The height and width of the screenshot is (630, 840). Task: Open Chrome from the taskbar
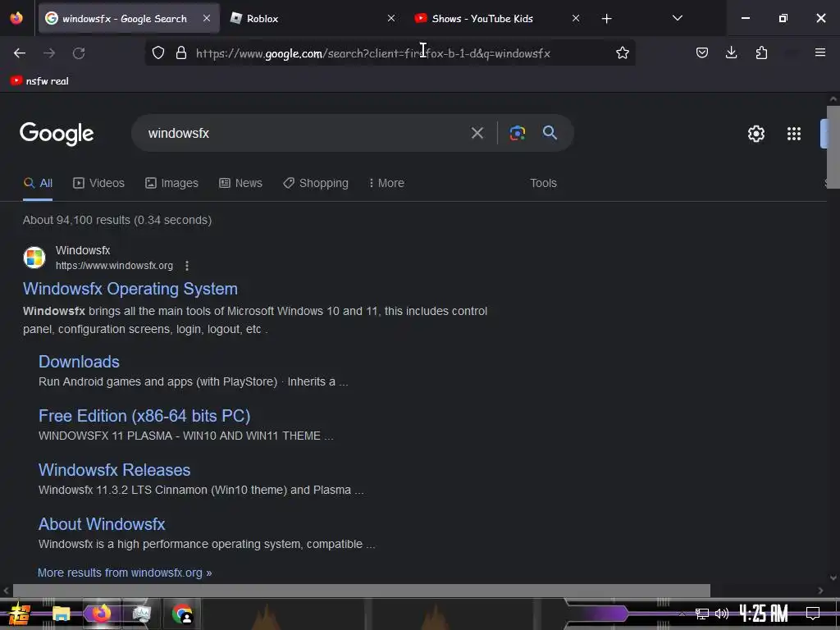click(x=182, y=614)
